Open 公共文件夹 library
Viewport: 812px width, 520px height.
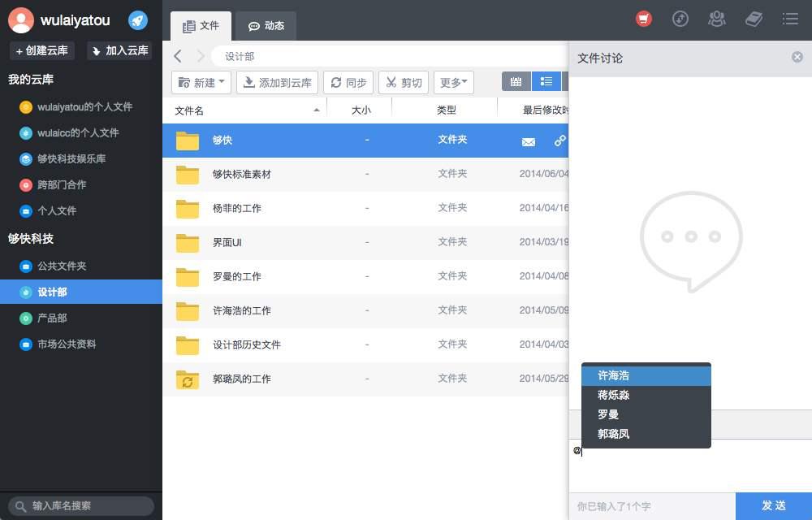[x=81, y=266]
